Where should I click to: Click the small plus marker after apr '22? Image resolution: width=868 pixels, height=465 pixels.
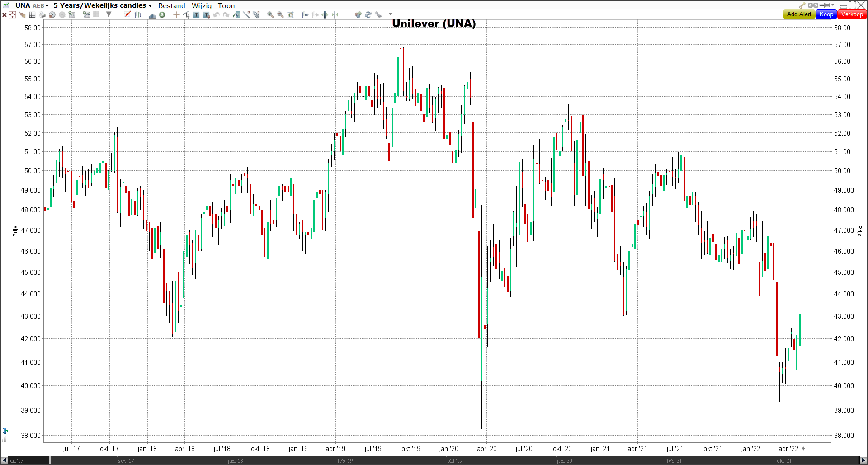coord(803,449)
